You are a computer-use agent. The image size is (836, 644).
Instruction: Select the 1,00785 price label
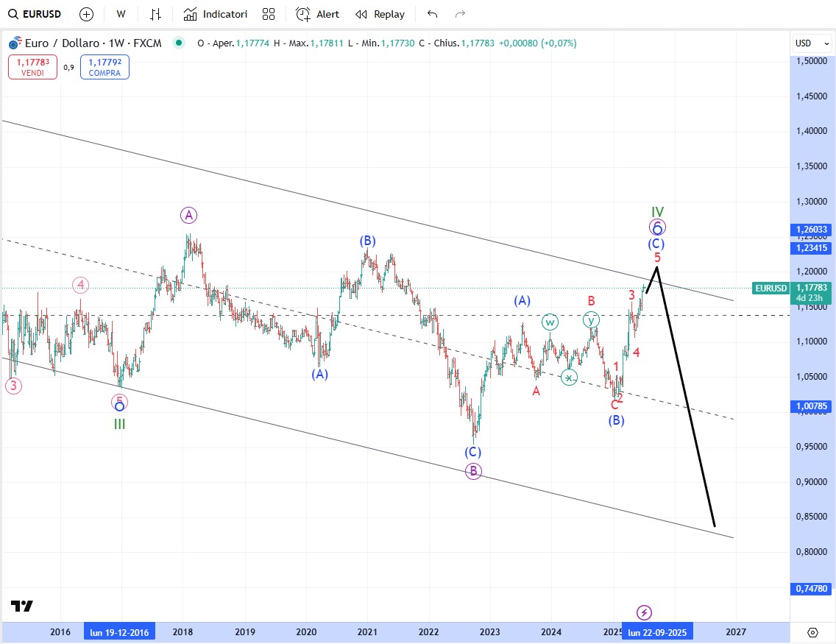tap(812, 406)
